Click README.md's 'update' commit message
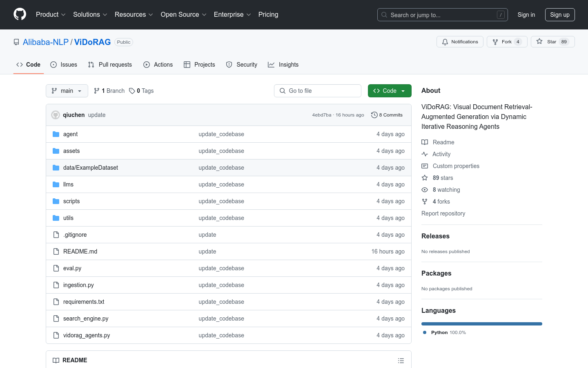 click(x=207, y=251)
